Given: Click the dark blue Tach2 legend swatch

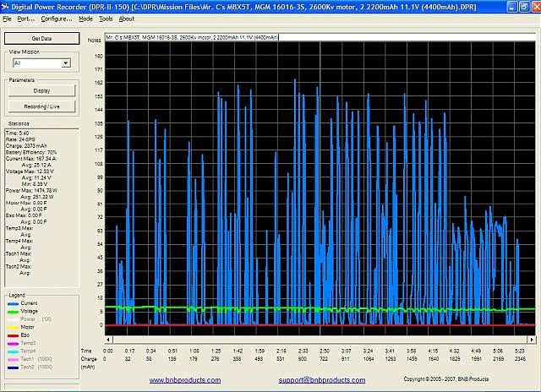Looking at the screenshot, I should click(12, 367).
